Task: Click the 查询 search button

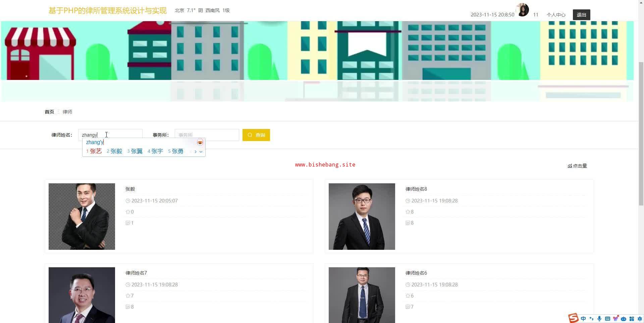Action: (256, 135)
